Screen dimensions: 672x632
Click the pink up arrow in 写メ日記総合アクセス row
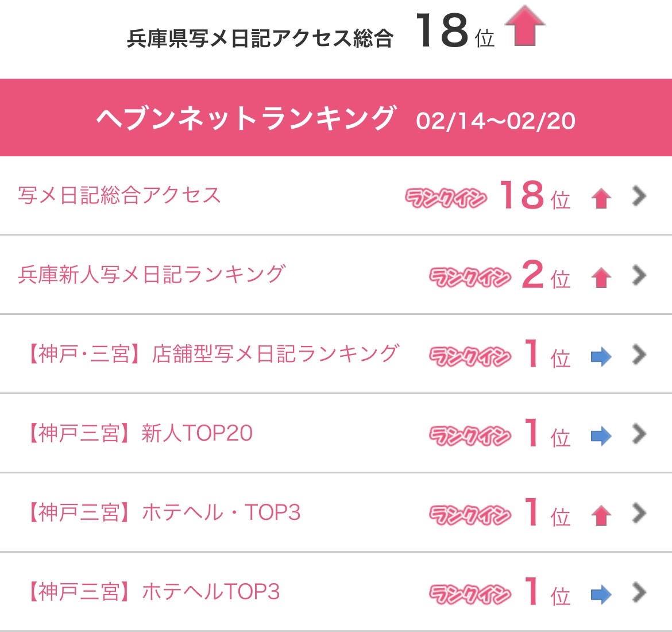click(x=601, y=199)
